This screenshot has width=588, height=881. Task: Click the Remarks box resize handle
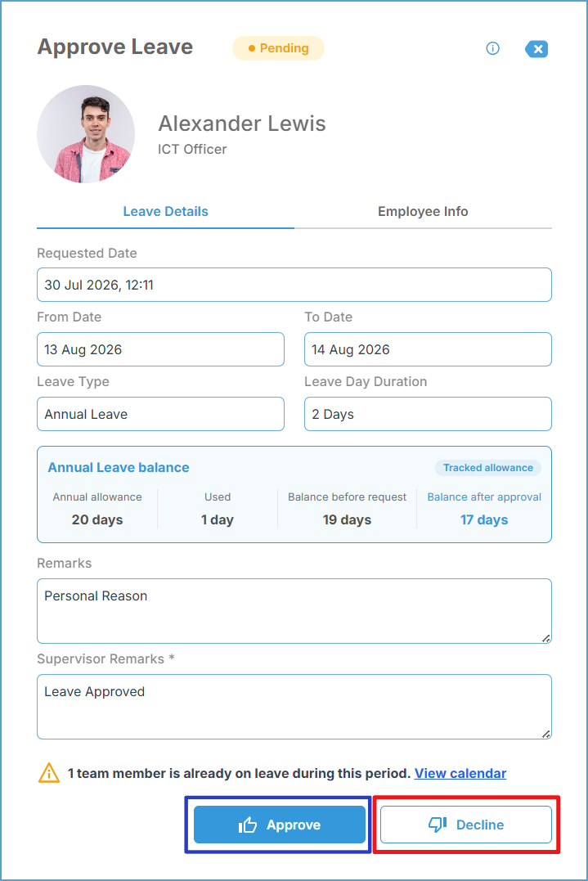coord(545,638)
